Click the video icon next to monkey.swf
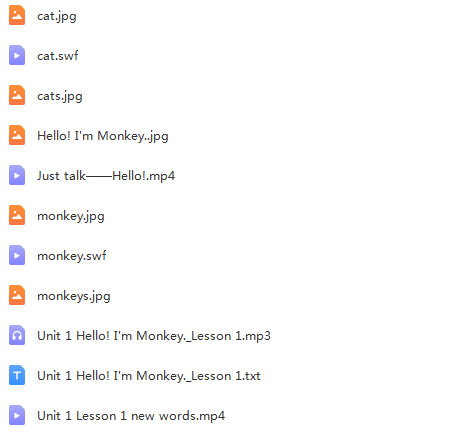The width and height of the screenshot is (459, 427). click(x=17, y=255)
